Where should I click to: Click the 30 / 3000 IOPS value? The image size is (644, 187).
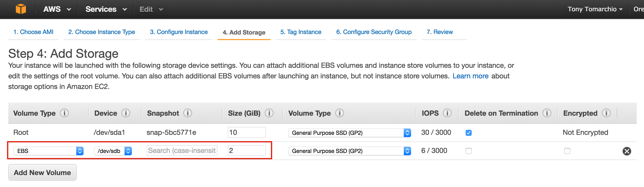pos(436,132)
